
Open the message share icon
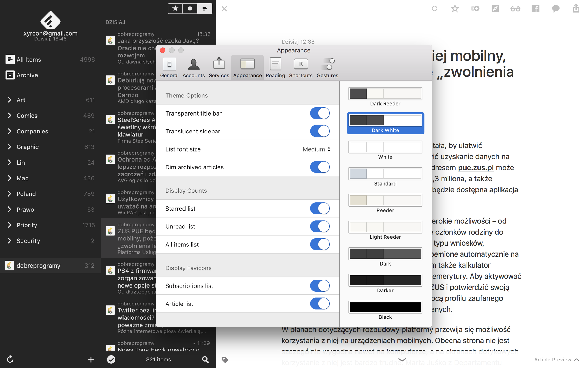[556, 9]
